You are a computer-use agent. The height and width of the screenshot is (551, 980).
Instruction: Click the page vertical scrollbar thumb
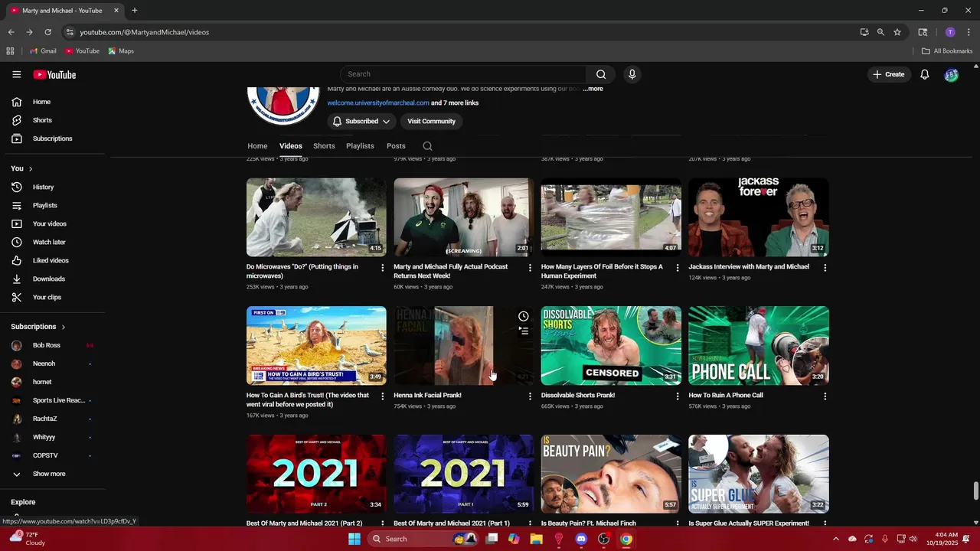tap(975, 490)
